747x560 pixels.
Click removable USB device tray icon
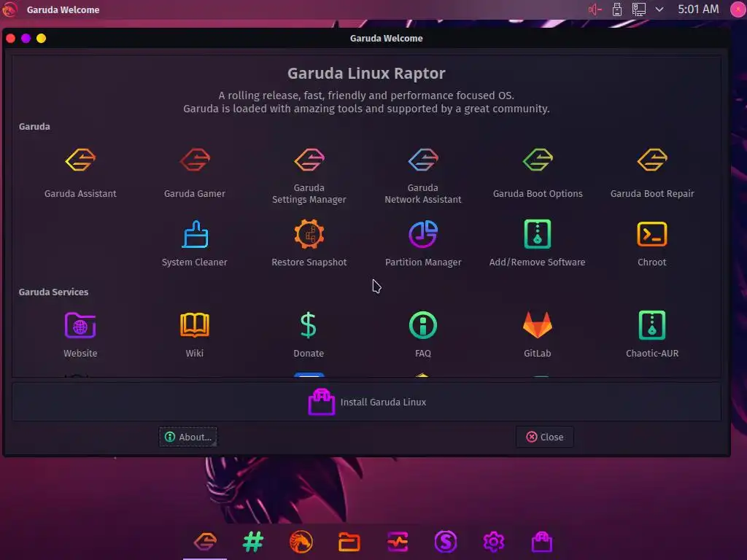[x=617, y=9]
